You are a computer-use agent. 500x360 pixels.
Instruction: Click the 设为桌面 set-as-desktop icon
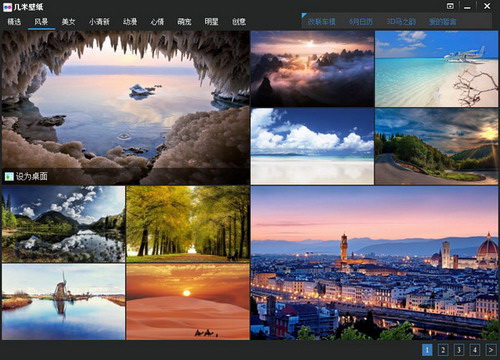9,176
